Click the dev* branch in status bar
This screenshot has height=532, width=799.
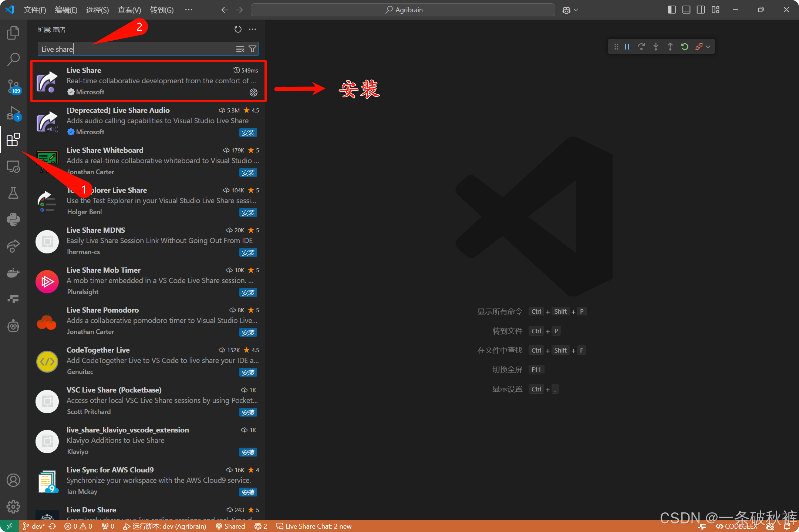(34, 526)
